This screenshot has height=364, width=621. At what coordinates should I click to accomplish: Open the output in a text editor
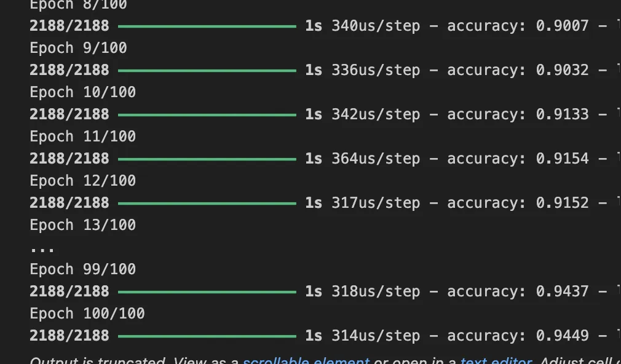click(x=496, y=360)
